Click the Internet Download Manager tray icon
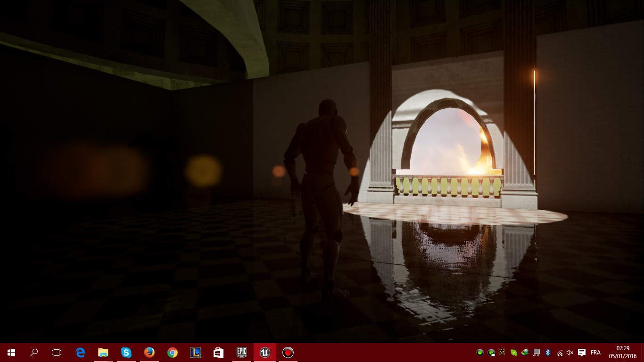The width and height of the screenshot is (644, 362). (525, 353)
